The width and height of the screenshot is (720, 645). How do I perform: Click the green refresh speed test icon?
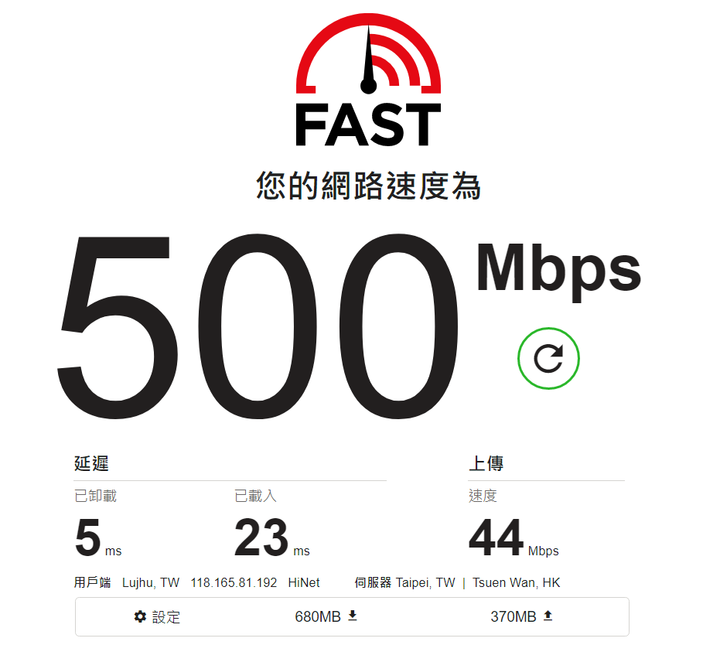[548, 359]
